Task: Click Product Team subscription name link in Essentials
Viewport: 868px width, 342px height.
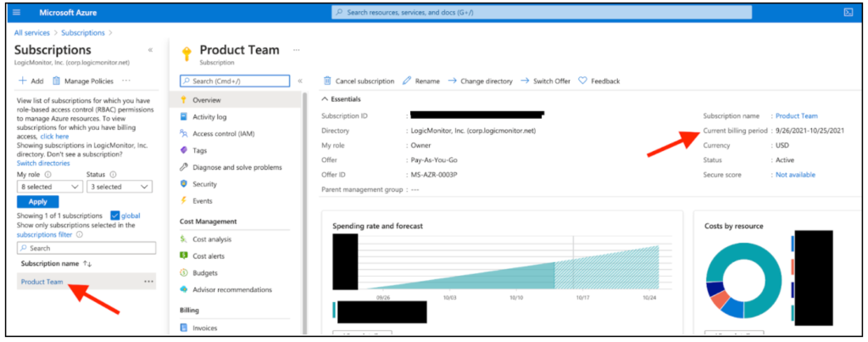Action: (x=797, y=116)
